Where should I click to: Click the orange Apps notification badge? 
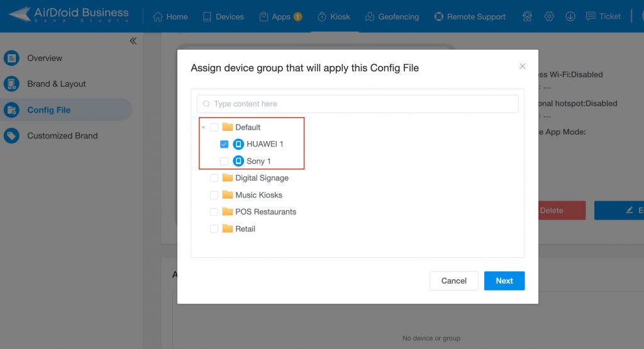[298, 16]
